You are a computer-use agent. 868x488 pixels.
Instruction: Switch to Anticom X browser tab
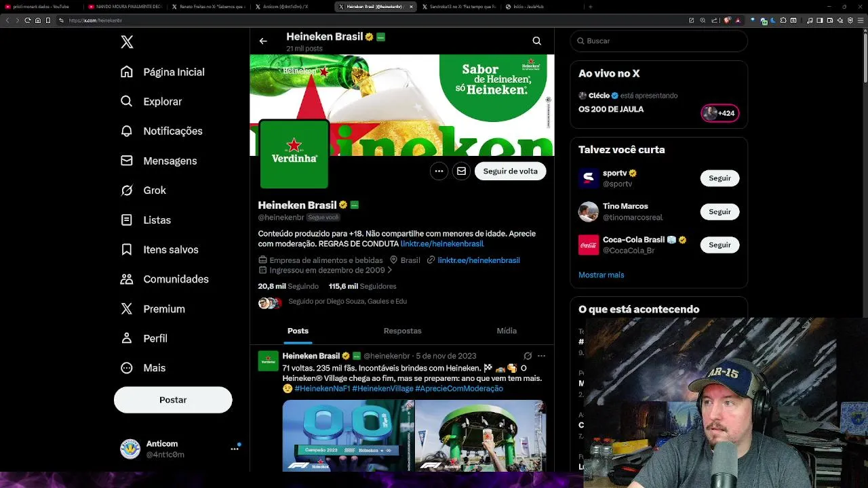pos(290,7)
